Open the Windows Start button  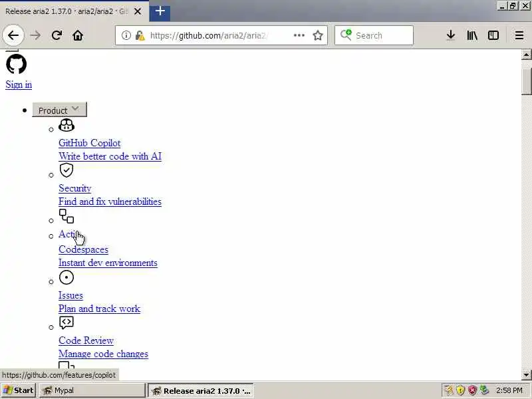tap(19, 390)
